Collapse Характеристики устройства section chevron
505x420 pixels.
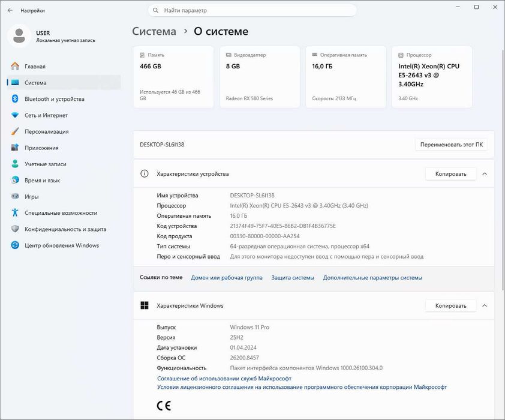485,174
